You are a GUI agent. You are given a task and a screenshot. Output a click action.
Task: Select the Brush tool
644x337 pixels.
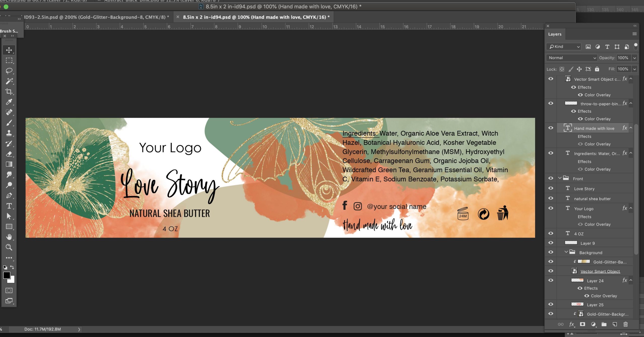pos(9,123)
